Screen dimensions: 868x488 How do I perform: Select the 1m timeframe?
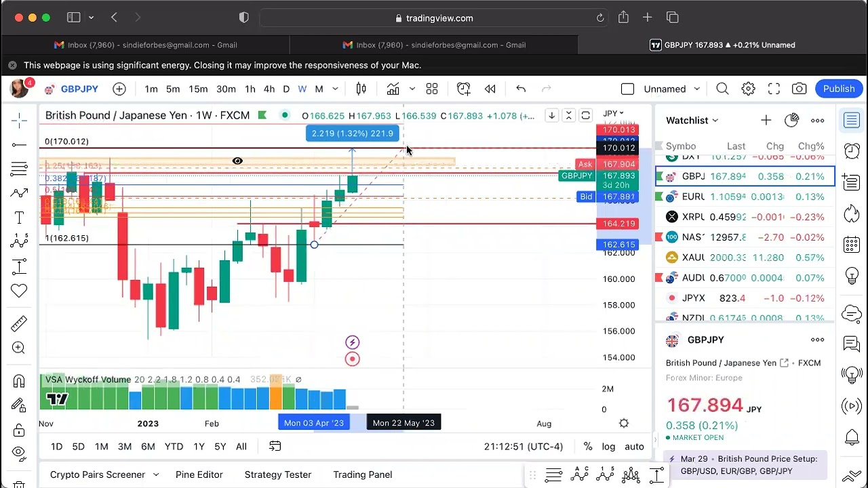pos(151,89)
